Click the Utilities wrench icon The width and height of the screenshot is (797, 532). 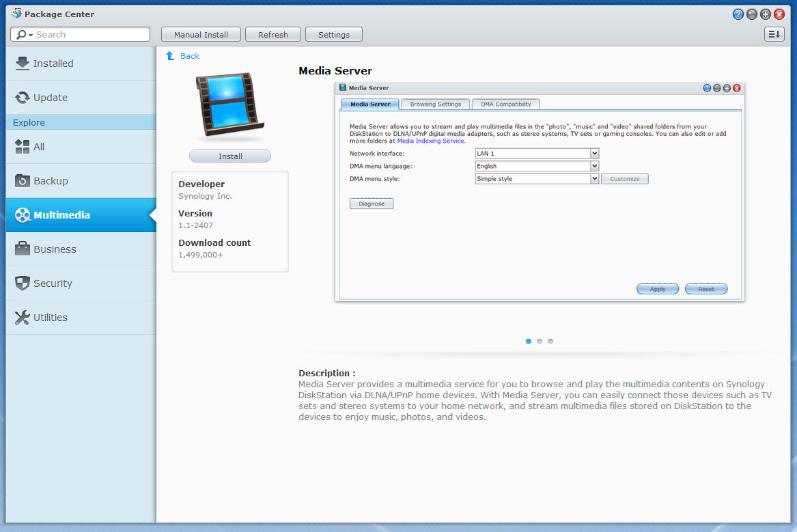click(x=23, y=318)
